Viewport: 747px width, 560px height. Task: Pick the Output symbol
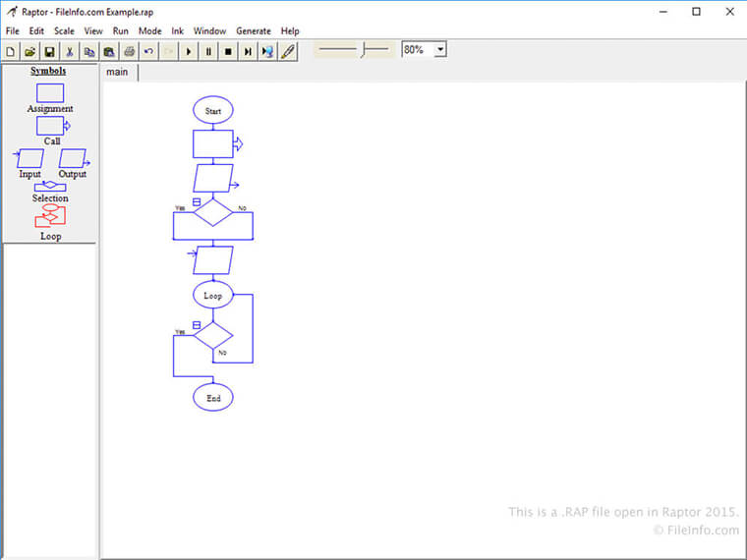point(73,158)
